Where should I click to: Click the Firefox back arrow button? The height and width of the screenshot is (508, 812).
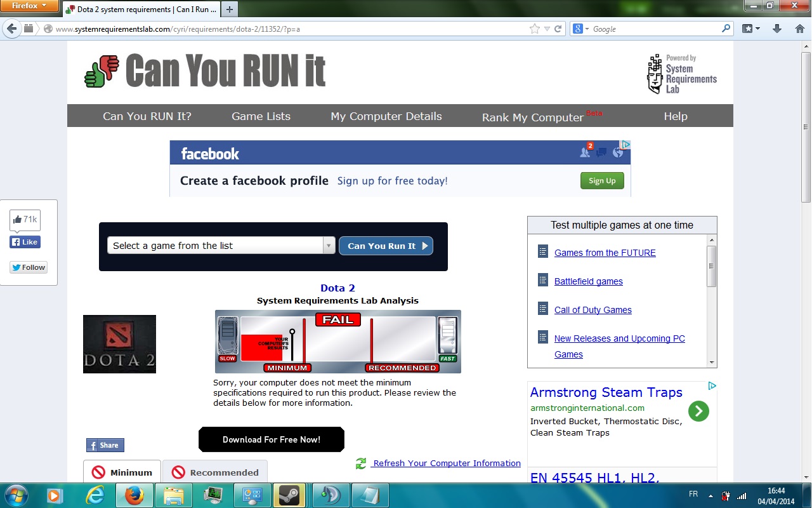(12, 29)
